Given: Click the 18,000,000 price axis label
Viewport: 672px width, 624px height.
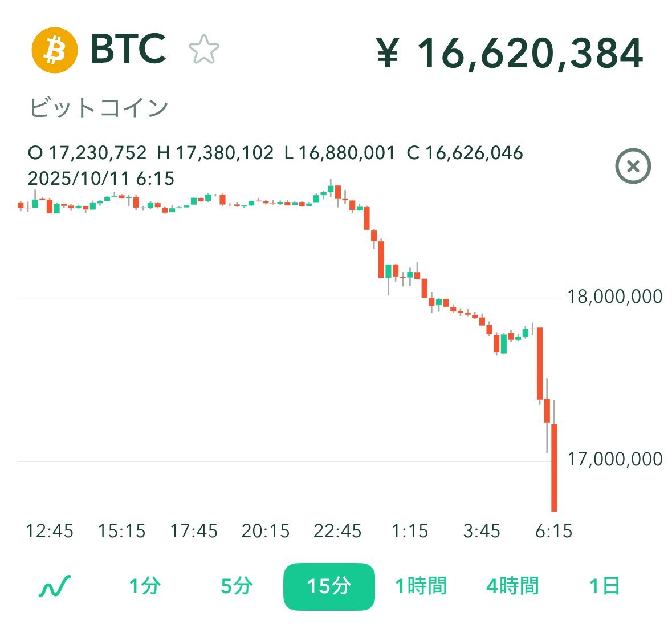Looking at the screenshot, I should pos(614,297).
